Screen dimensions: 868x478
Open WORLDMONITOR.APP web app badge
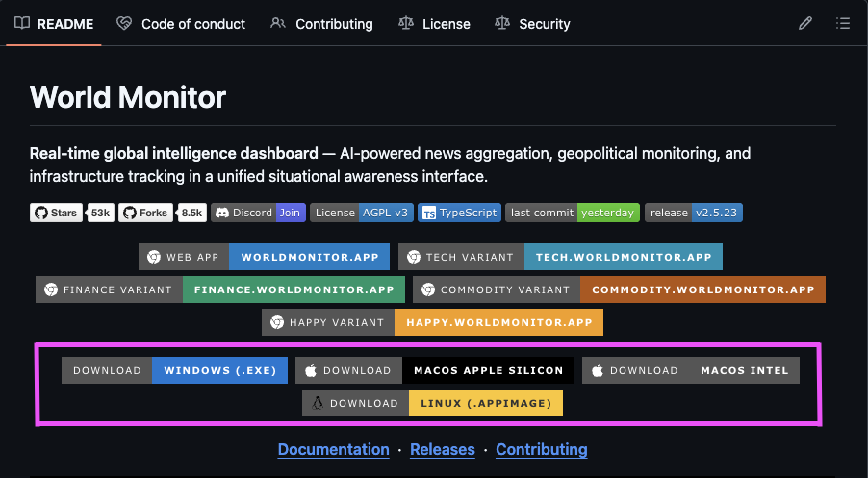coord(264,257)
